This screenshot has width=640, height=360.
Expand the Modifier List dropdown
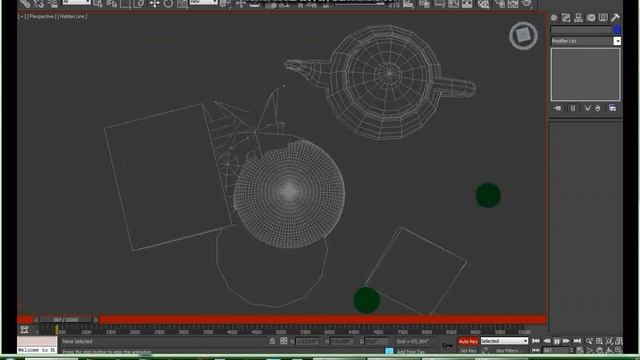tap(617, 41)
